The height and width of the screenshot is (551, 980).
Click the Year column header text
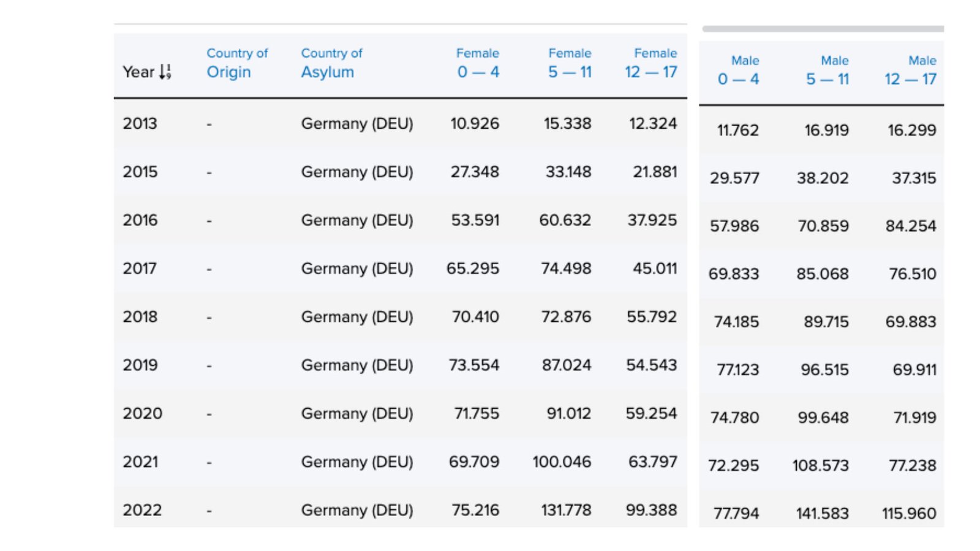pos(138,72)
